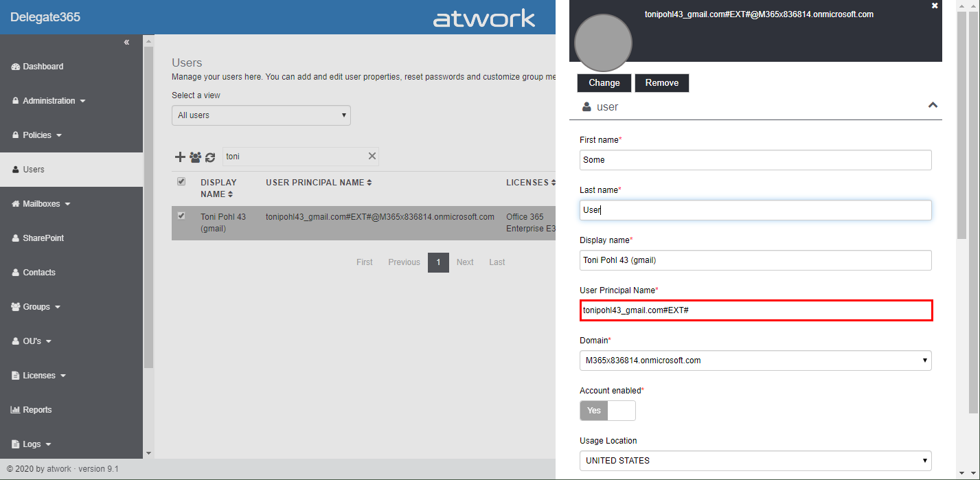Click the Display name field
Screen dimensions: 980x480
click(755, 260)
